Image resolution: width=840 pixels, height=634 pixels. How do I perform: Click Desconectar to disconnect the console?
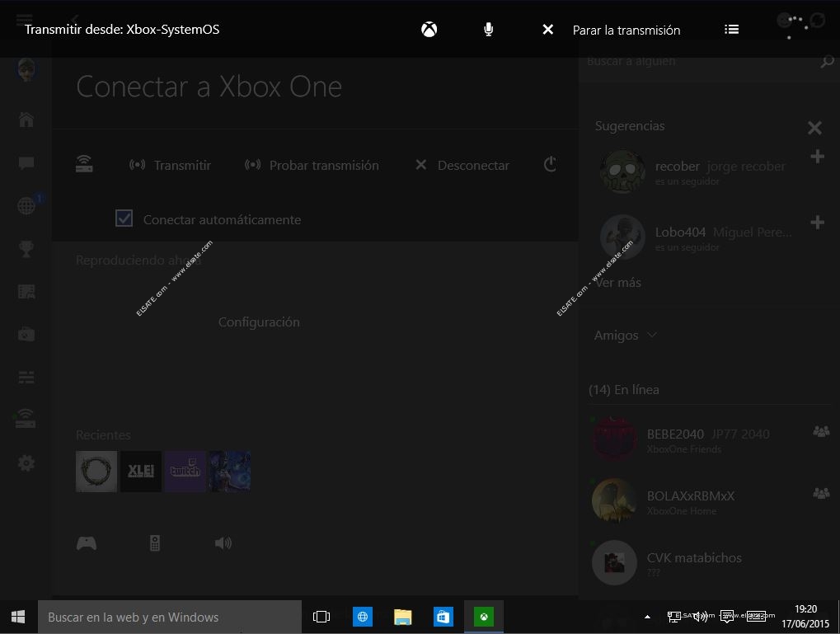click(462, 165)
